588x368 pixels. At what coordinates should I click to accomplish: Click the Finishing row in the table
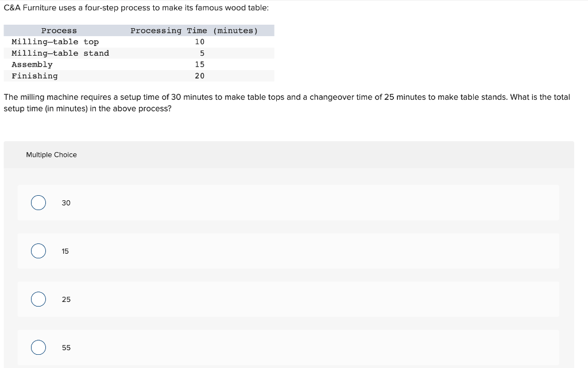click(x=139, y=76)
